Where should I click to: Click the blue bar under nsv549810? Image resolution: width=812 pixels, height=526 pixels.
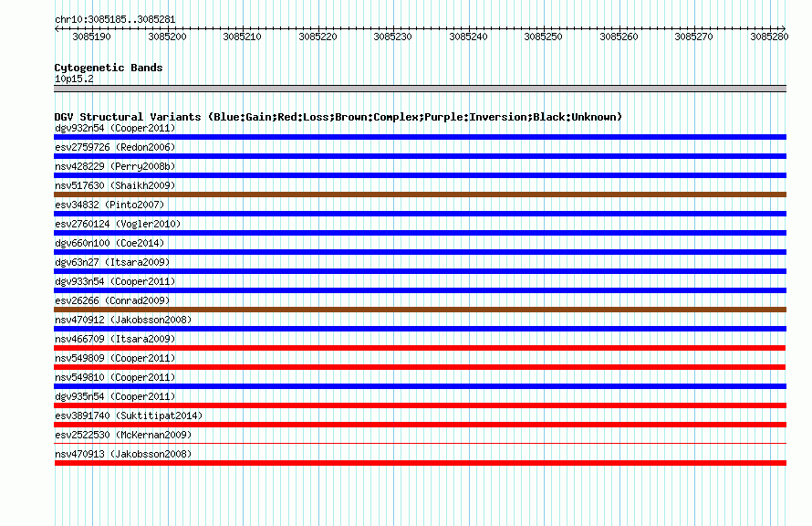coord(420,386)
